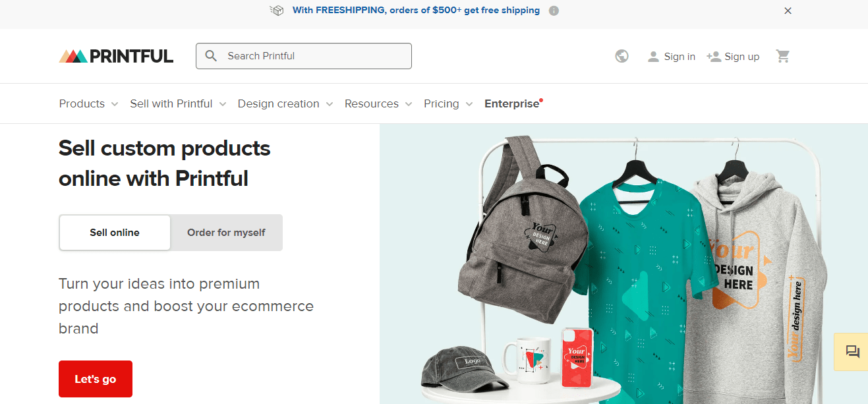Go to the Enterprise page
The image size is (868, 404).
(x=512, y=103)
